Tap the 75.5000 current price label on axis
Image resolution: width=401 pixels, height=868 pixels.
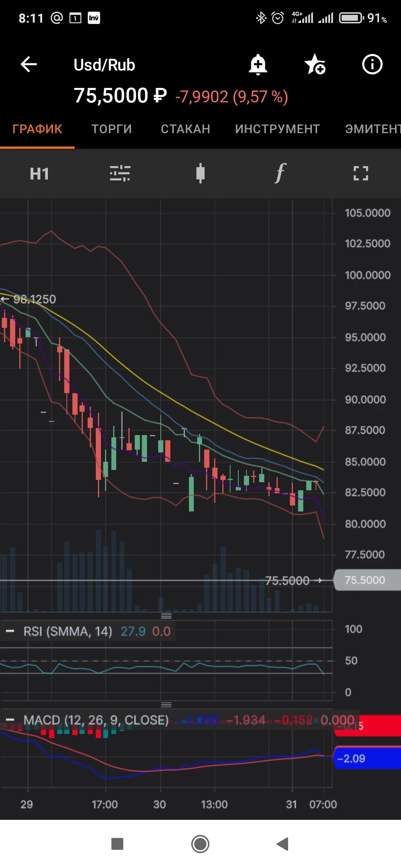point(367,580)
